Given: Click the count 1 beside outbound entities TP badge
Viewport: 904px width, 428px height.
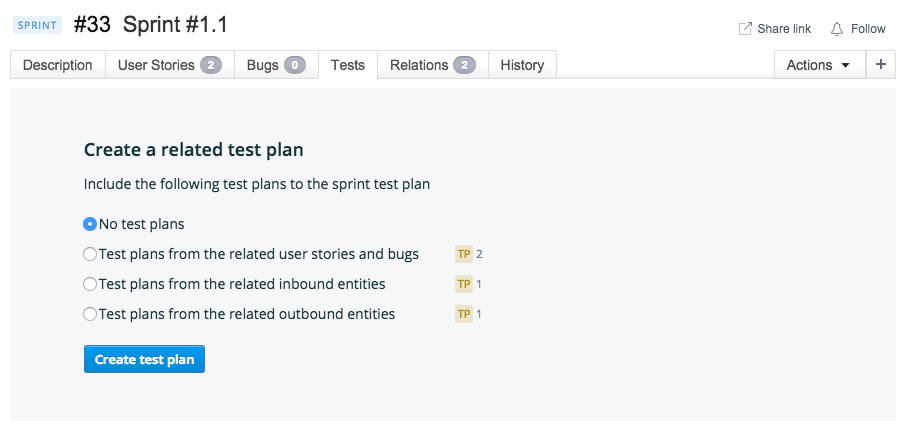Looking at the screenshot, I should (479, 314).
